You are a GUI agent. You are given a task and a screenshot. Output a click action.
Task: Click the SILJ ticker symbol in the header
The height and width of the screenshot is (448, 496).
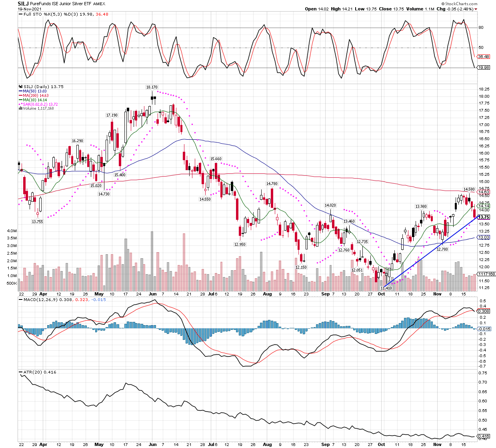coord(23,4)
